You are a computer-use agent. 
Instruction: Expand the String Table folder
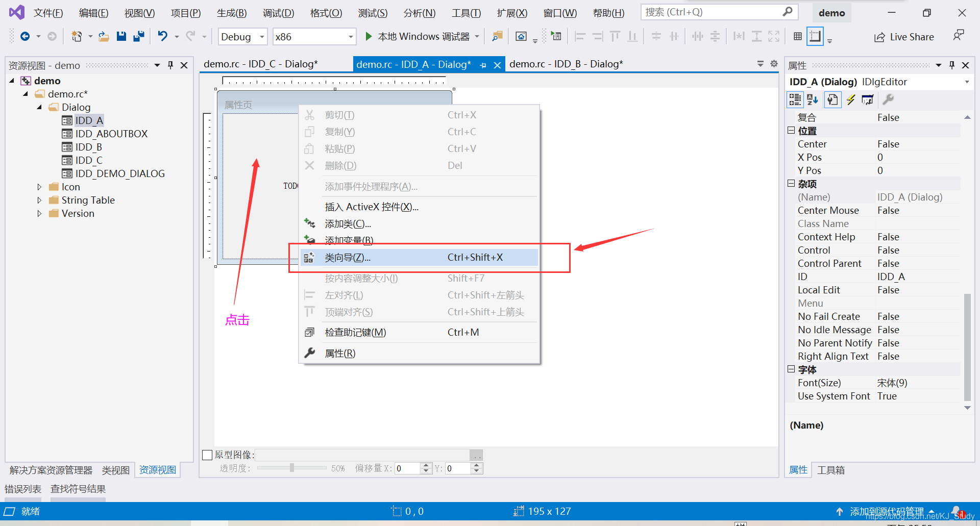pos(39,200)
